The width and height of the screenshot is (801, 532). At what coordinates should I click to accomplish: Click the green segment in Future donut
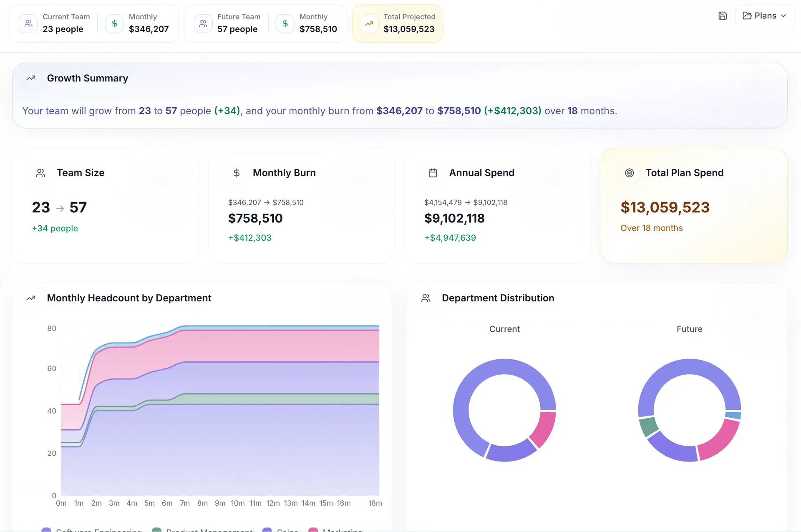(648, 427)
